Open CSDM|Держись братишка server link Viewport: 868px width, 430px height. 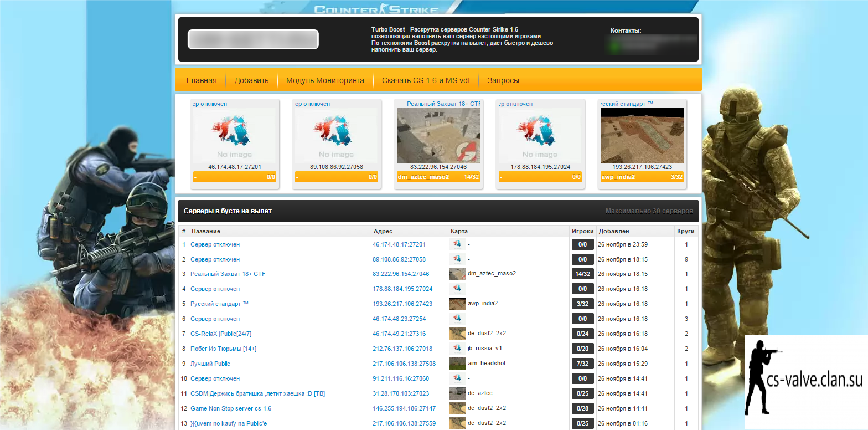coord(258,393)
